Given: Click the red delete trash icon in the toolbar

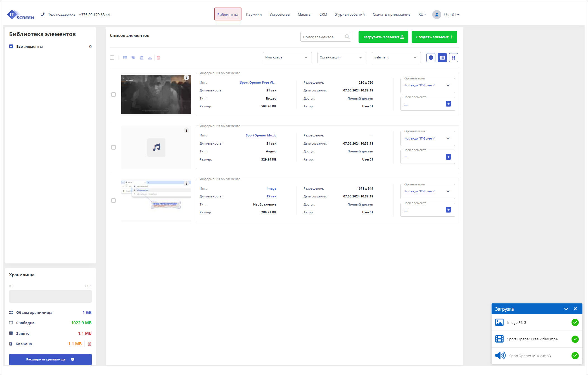Looking at the screenshot, I should [x=158, y=58].
